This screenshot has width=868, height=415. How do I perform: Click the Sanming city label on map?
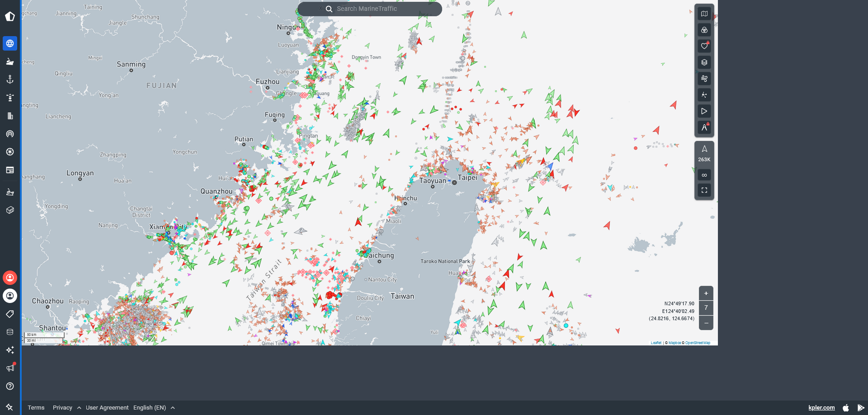pos(131,64)
